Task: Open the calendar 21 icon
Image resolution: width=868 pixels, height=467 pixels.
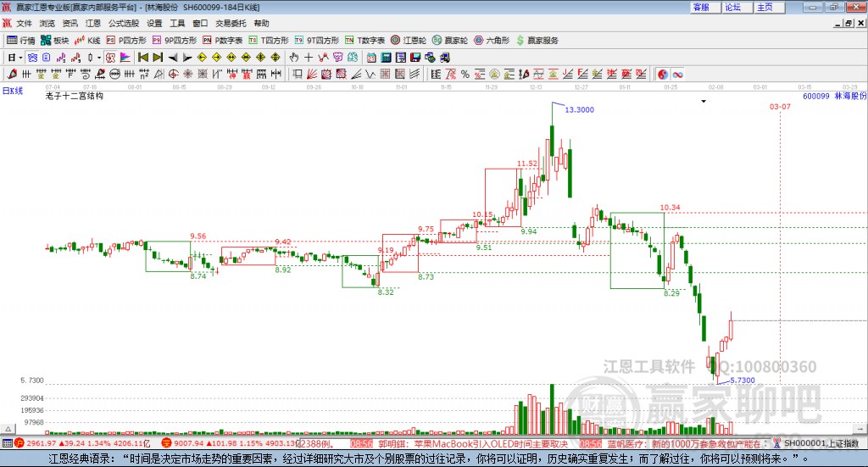Action: point(371,58)
